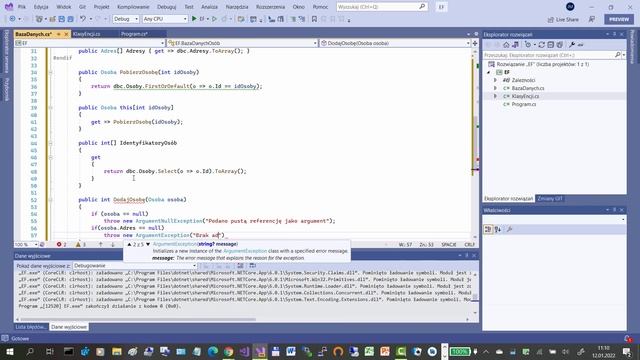Open feedback icon next to Live Share
Screen dimensions: 640x360
(592, 19)
